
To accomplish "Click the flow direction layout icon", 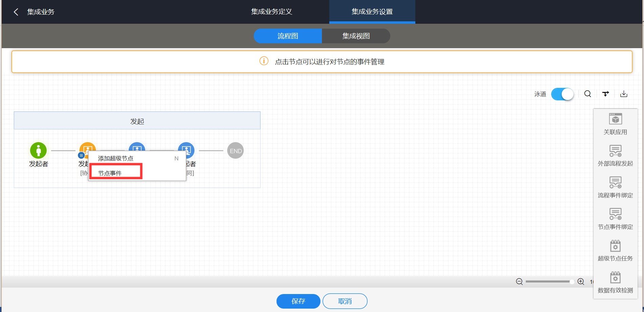I will (606, 94).
